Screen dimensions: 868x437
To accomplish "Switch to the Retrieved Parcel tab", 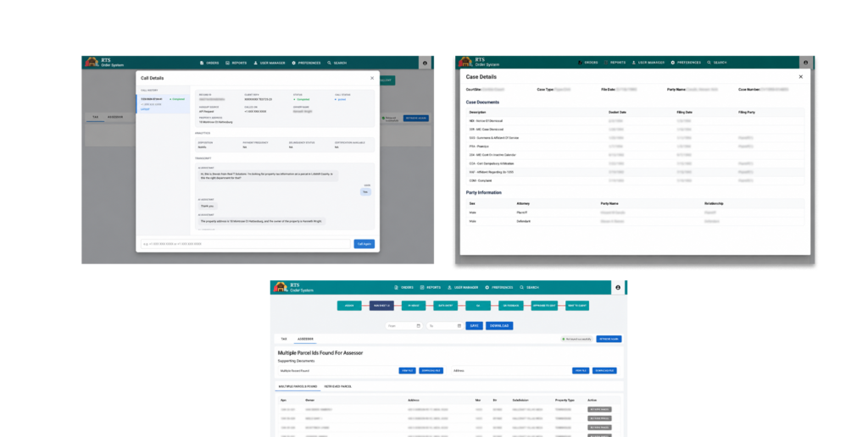I will pyautogui.click(x=337, y=387).
